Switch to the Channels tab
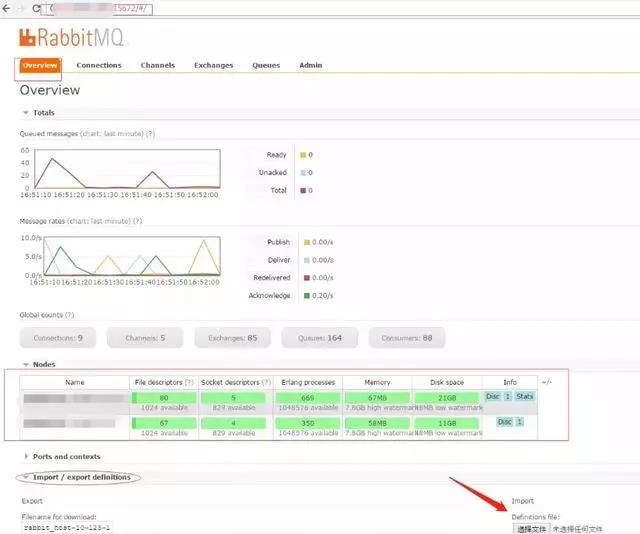 coord(158,65)
